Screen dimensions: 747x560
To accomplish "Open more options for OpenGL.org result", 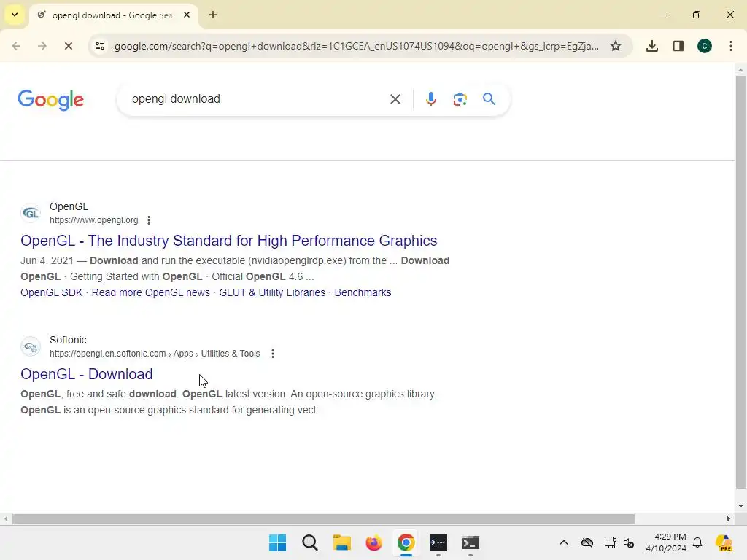I will pos(149,220).
